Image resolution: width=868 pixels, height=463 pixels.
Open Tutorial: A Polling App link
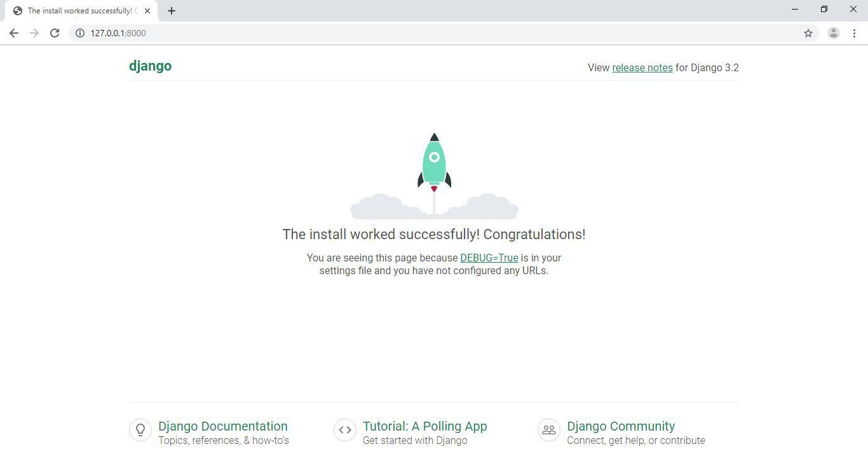[x=424, y=426]
